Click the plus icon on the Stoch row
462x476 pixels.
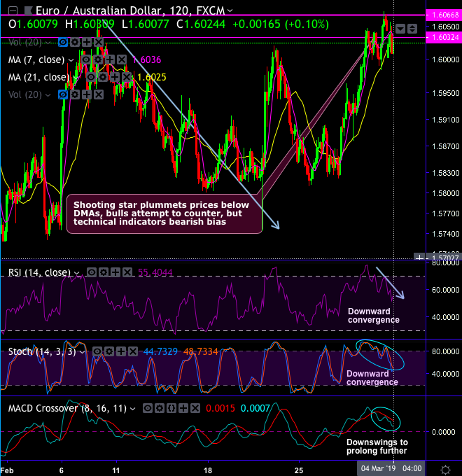point(121,351)
